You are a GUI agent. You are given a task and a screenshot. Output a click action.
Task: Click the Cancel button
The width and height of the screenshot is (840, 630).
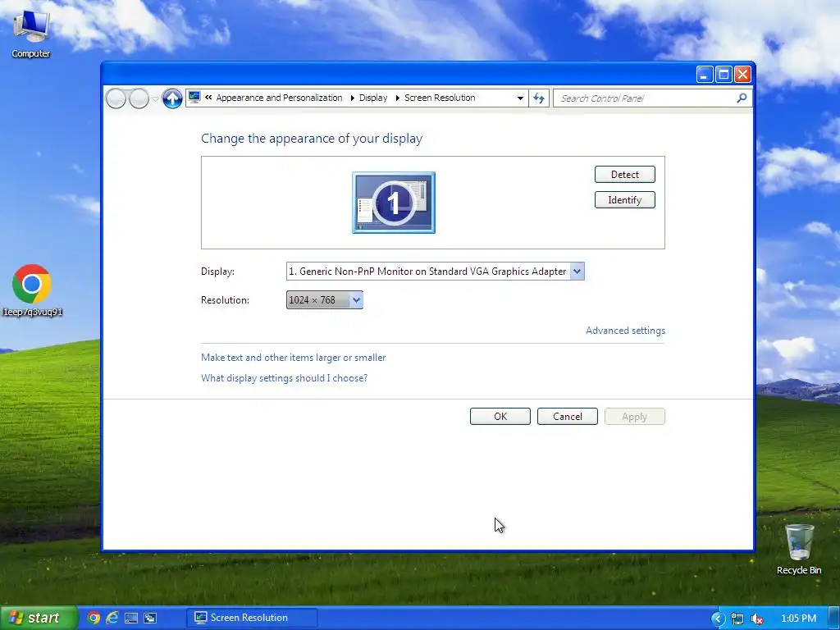point(568,416)
